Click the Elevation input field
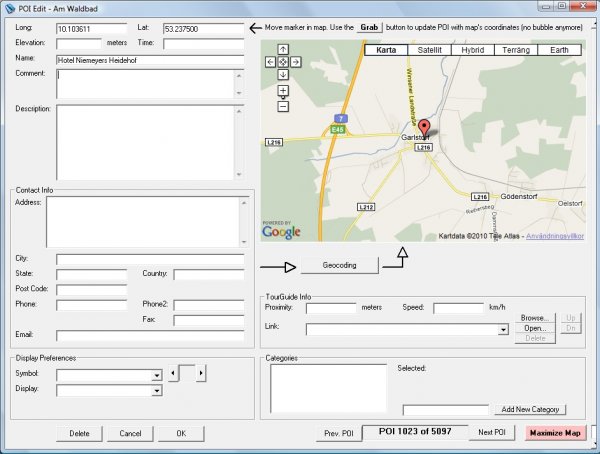The width and height of the screenshot is (600, 454). tap(79, 44)
